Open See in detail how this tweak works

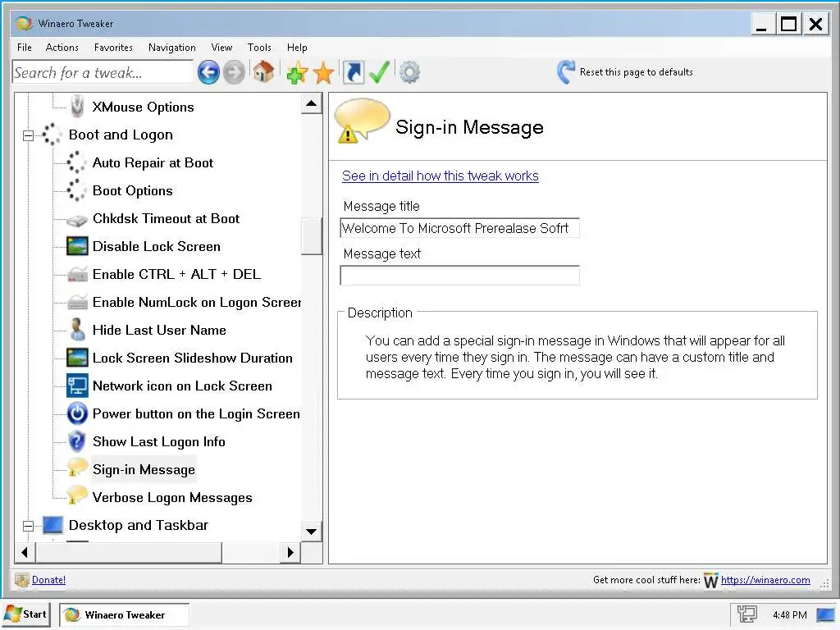click(441, 176)
